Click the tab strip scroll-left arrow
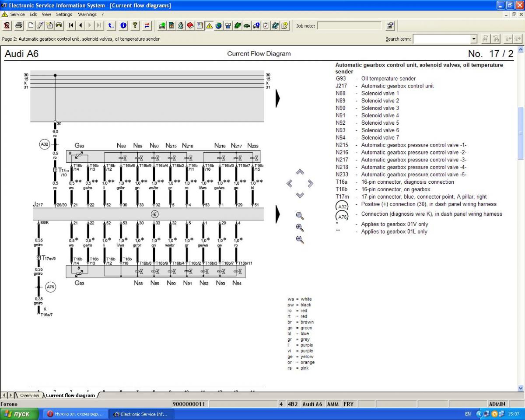The image size is (525, 420). (x=4, y=395)
